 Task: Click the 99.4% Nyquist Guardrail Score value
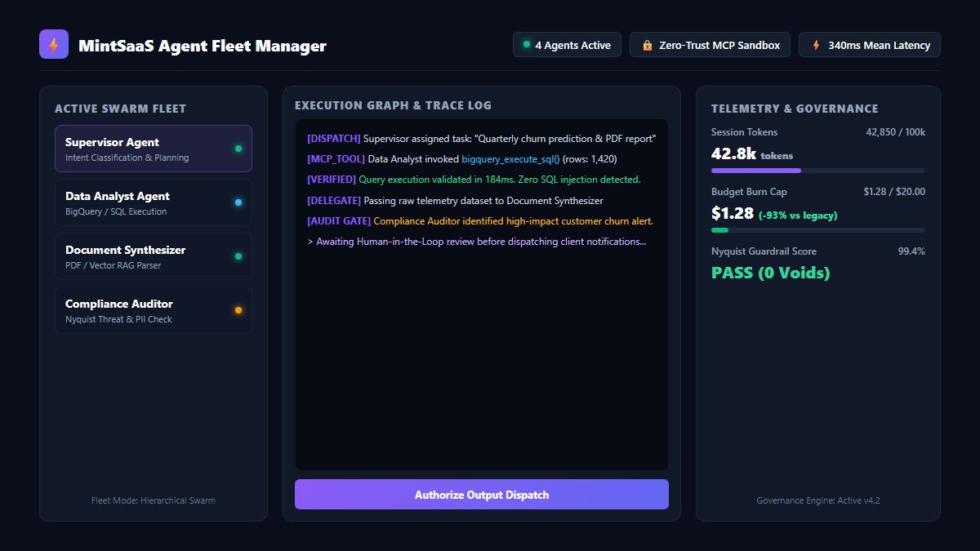(911, 251)
